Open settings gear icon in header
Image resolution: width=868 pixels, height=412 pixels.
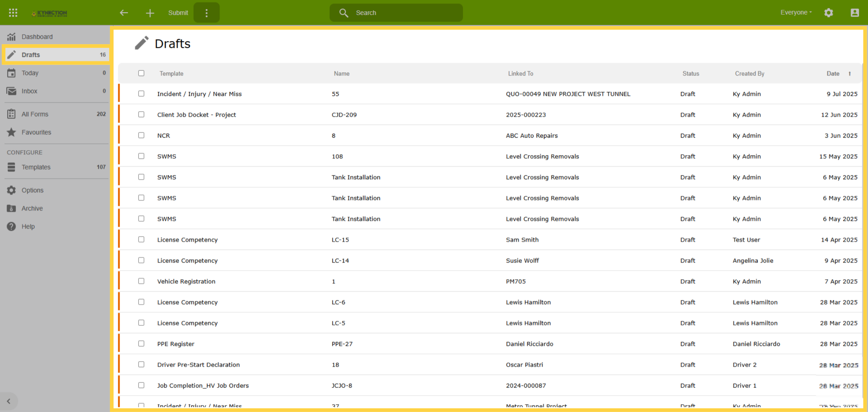point(829,13)
